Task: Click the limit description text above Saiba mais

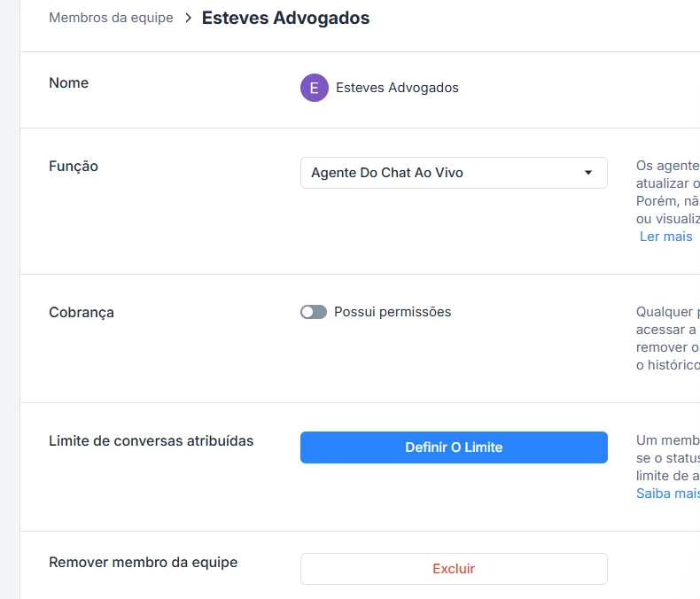Action: [668, 456]
